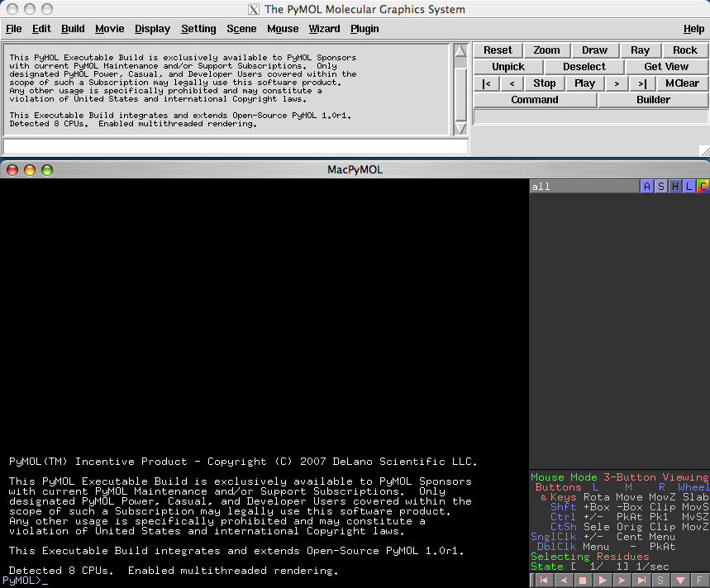Click the 'A' action button for all

pyautogui.click(x=646, y=187)
